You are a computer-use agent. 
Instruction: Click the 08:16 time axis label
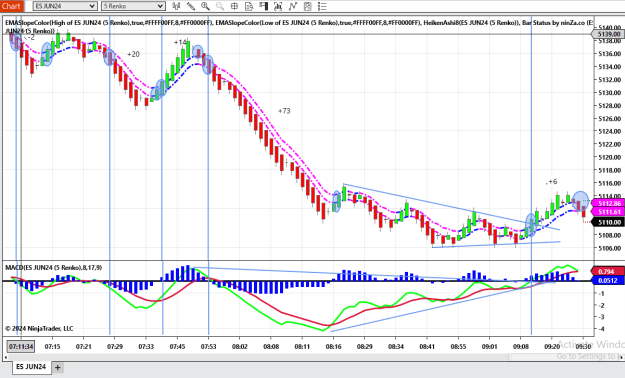[x=334, y=346]
